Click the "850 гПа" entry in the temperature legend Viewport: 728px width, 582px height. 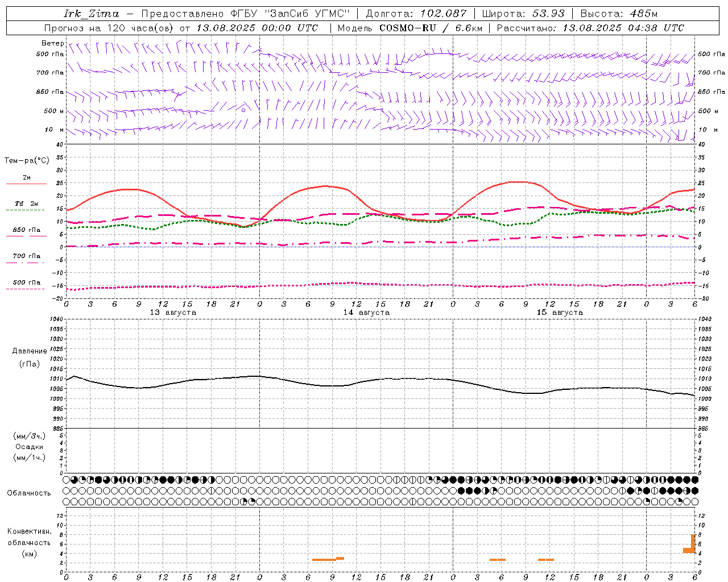click(x=26, y=230)
